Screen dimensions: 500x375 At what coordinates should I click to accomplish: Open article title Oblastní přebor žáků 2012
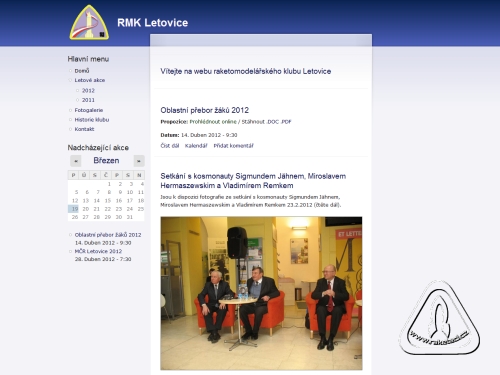coord(205,110)
